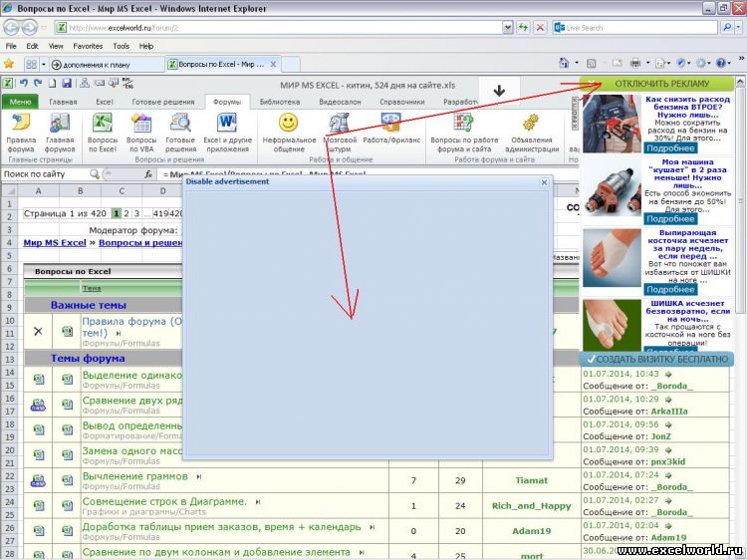Click the browser stop loading icon

540,28
